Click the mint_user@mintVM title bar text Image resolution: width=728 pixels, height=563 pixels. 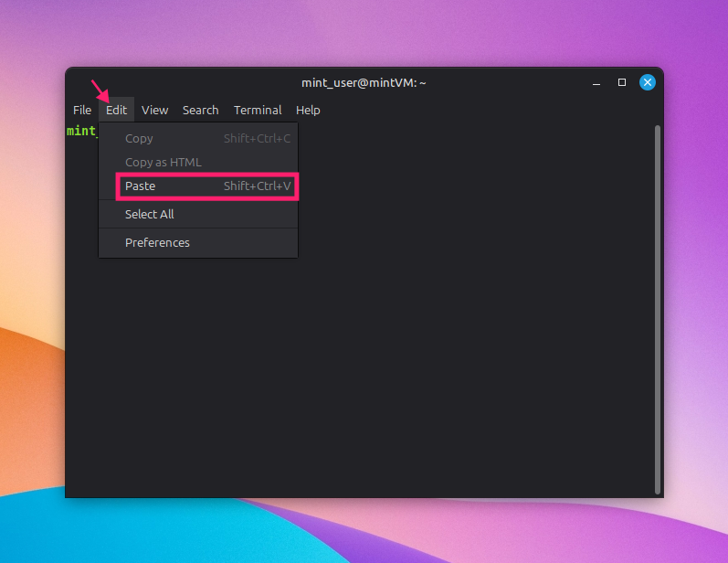click(x=364, y=82)
